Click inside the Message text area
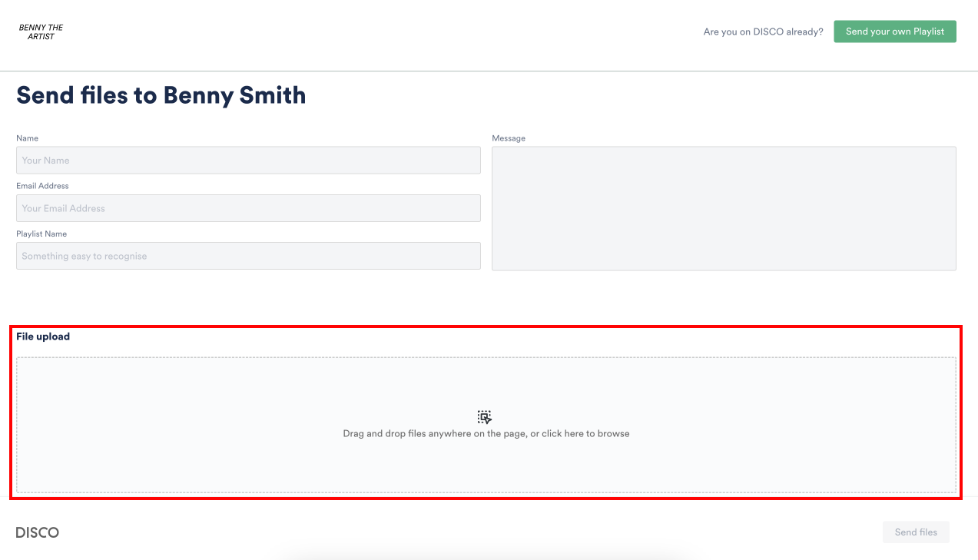Screen dimensions: 978x560 (x=724, y=208)
